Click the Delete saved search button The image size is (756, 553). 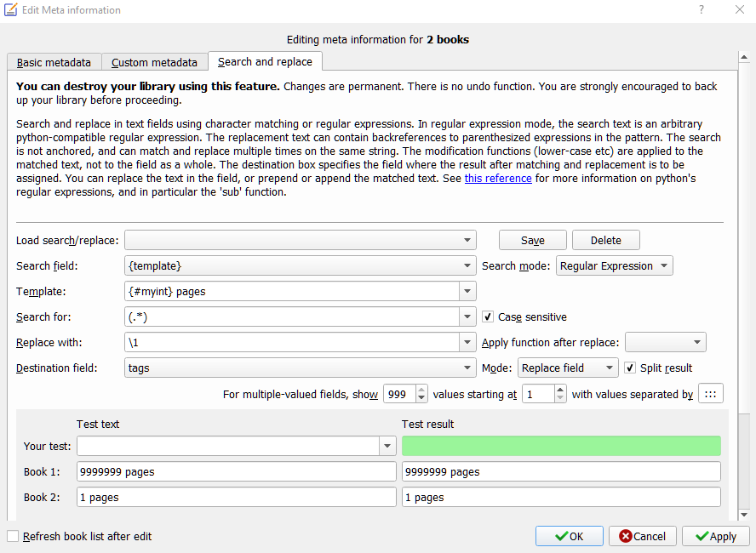(605, 241)
